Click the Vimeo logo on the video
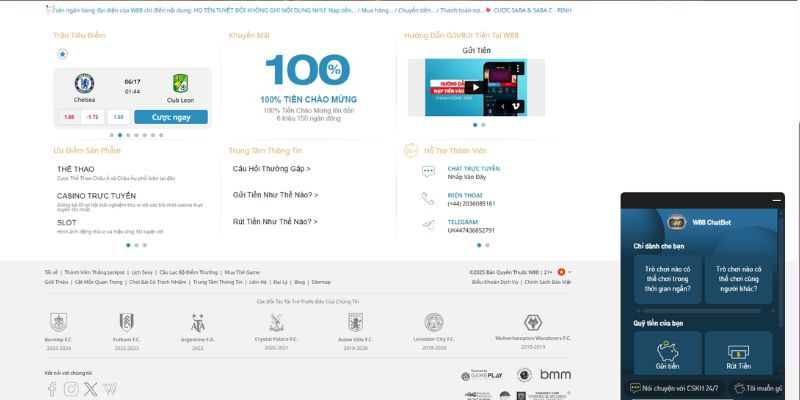The image size is (800, 400). [x=517, y=106]
